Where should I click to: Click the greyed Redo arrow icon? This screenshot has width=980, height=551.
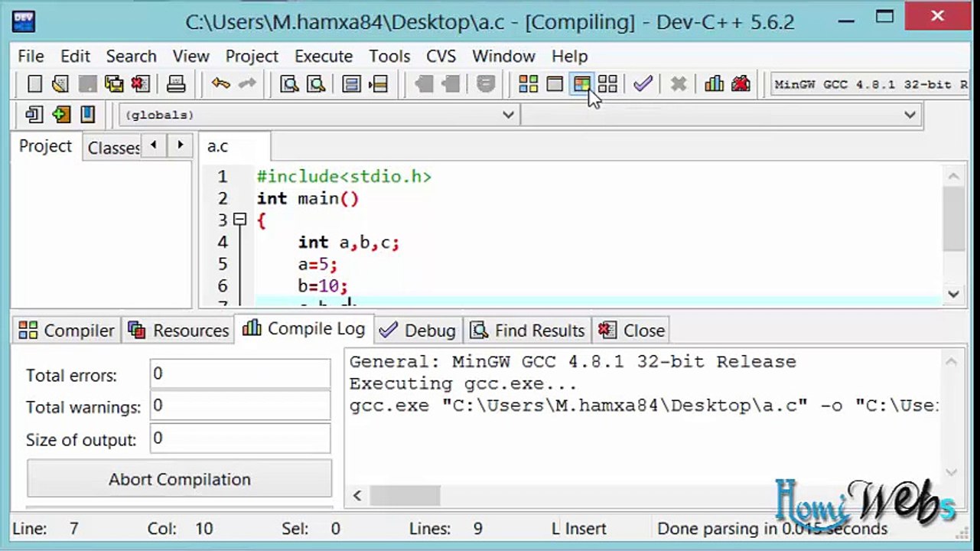coord(246,84)
